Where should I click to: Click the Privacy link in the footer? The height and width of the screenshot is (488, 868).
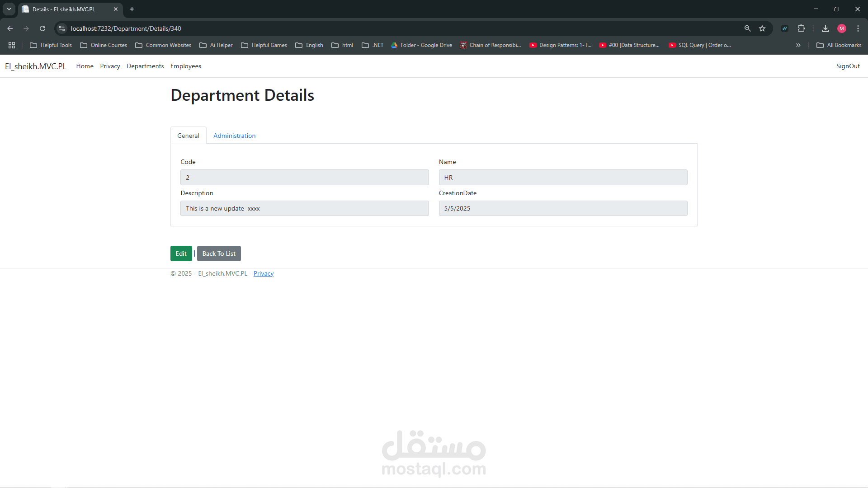click(263, 273)
